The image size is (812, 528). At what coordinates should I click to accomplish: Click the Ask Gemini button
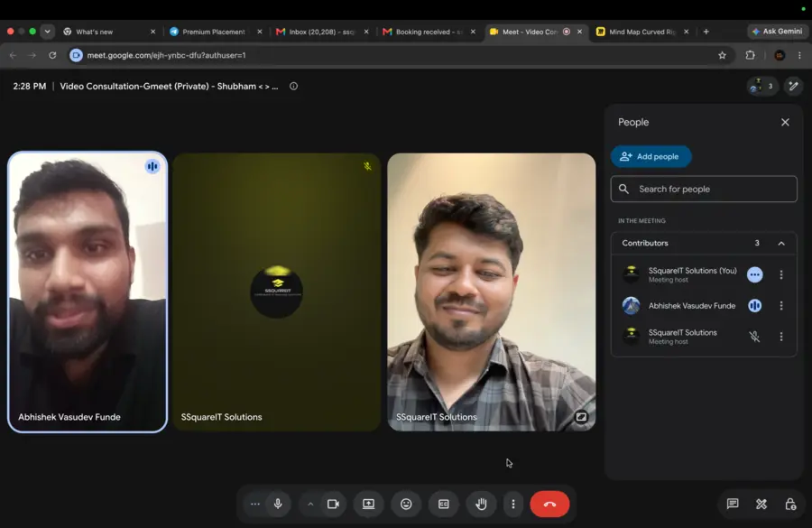(x=778, y=32)
